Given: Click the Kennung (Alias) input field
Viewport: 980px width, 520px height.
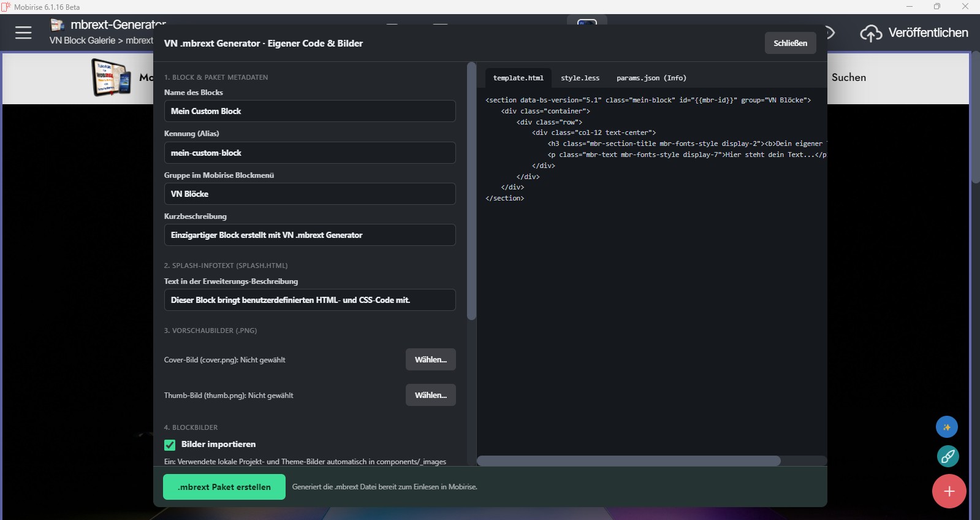Looking at the screenshot, I should 310,153.
